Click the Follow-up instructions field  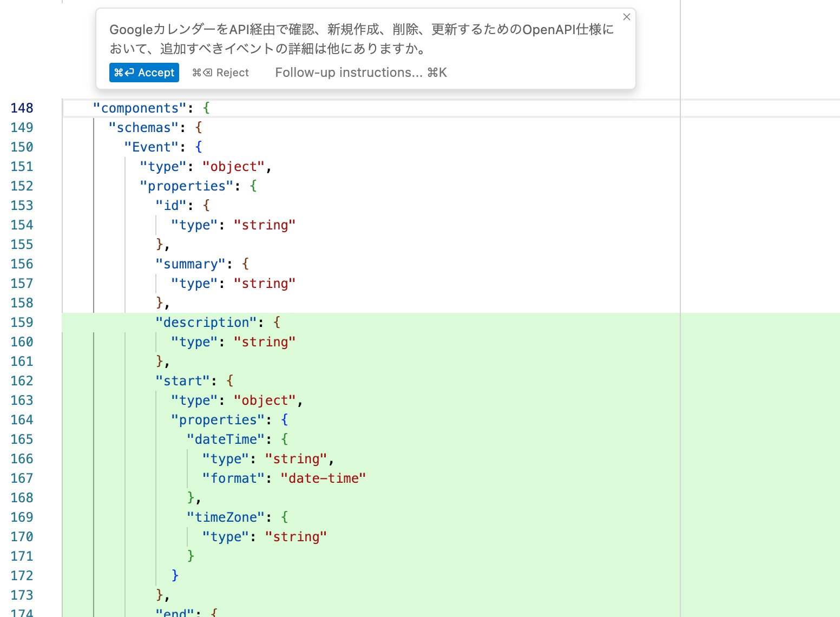click(x=360, y=73)
